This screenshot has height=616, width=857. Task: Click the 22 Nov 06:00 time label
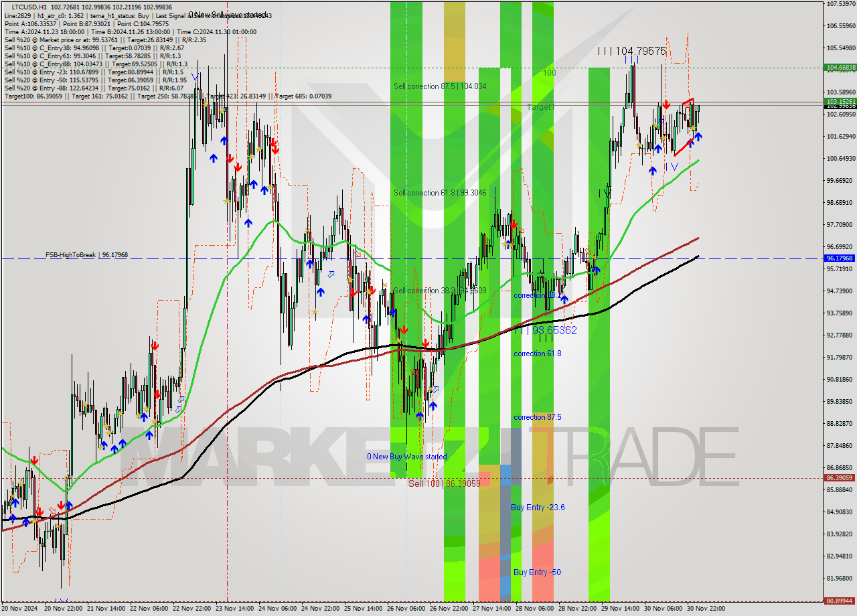[149, 609]
